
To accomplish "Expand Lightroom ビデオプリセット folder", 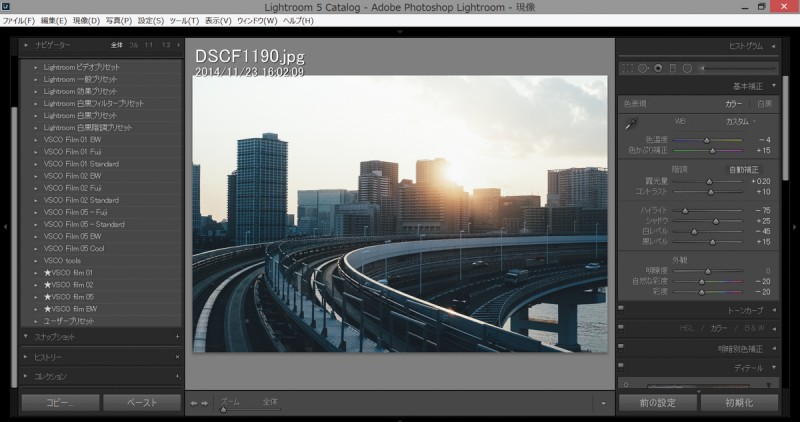I will pyautogui.click(x=36, y=67).
